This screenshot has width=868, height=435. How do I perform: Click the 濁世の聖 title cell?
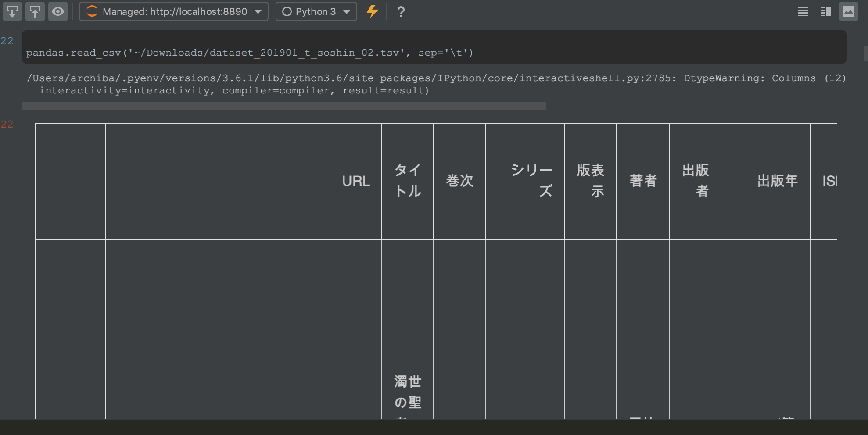pyautogui.click(x=407, y=330)
